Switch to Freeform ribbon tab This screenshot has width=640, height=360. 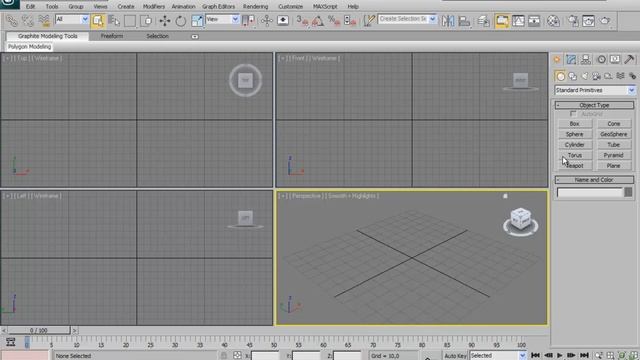coord(112,36)
